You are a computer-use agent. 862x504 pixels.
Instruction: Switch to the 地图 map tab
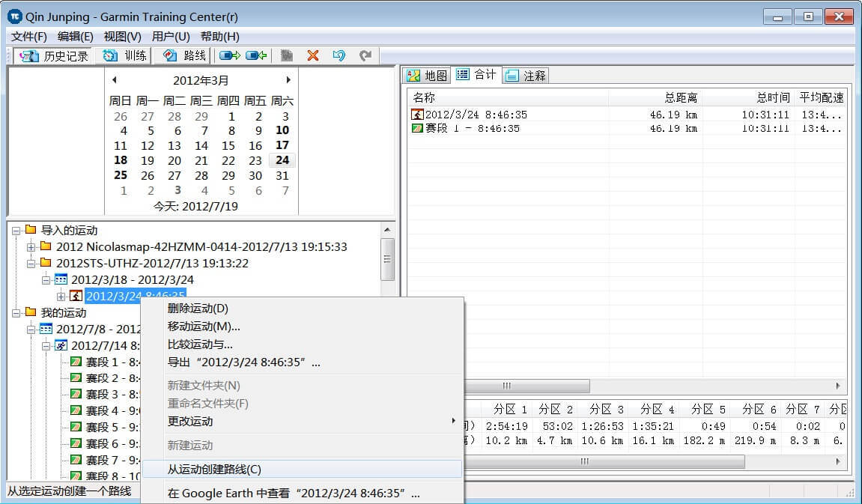(x=427, y=76)
